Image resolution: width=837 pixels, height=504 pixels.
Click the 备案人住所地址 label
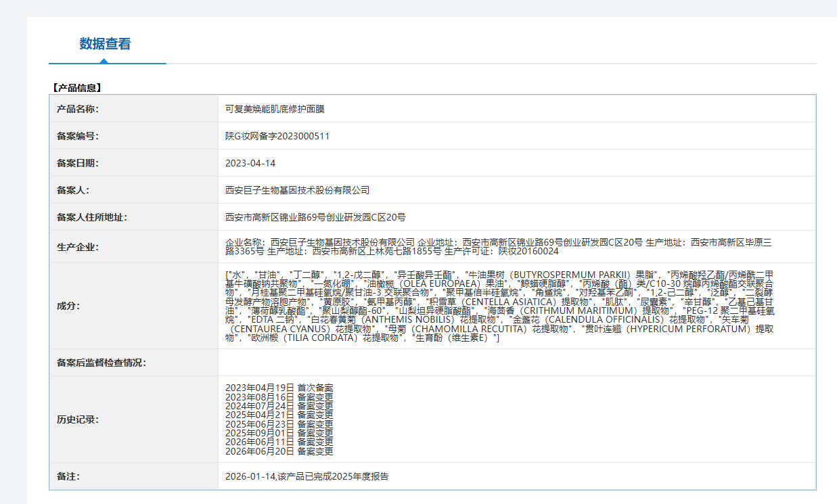[92, 217]
